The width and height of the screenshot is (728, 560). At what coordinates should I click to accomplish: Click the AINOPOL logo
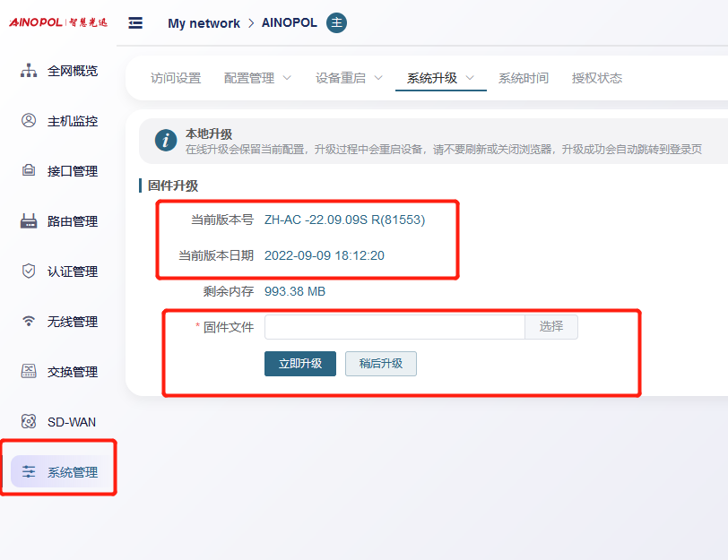[57, 22]
